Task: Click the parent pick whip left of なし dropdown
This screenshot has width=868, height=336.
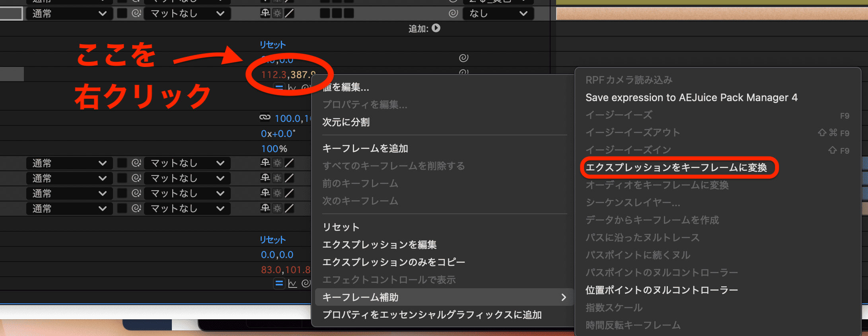Action: coord(453,14)
